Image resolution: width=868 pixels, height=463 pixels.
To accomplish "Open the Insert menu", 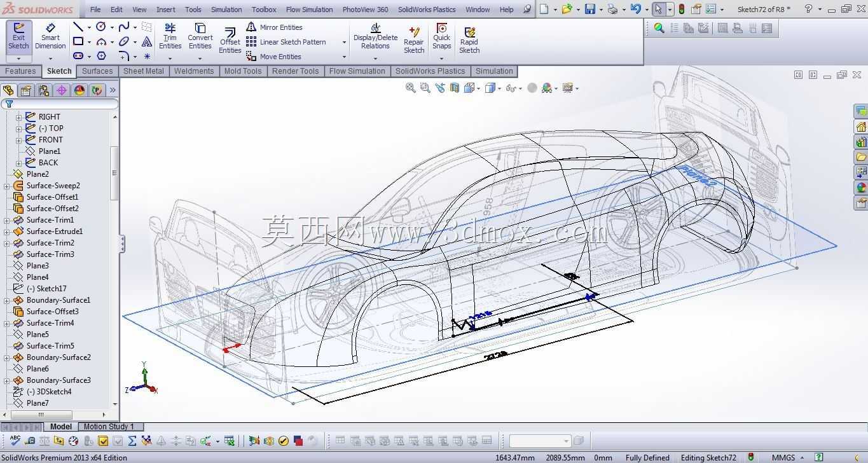I will click(166, 10).
